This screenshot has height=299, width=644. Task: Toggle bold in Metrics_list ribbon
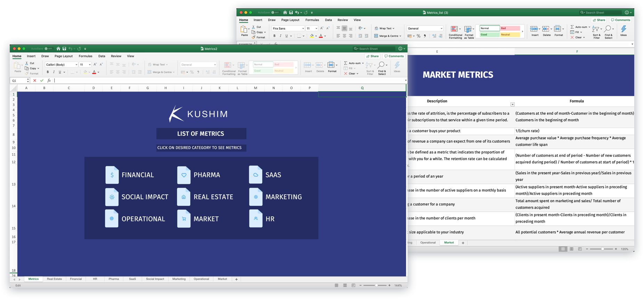click(274, 36)
